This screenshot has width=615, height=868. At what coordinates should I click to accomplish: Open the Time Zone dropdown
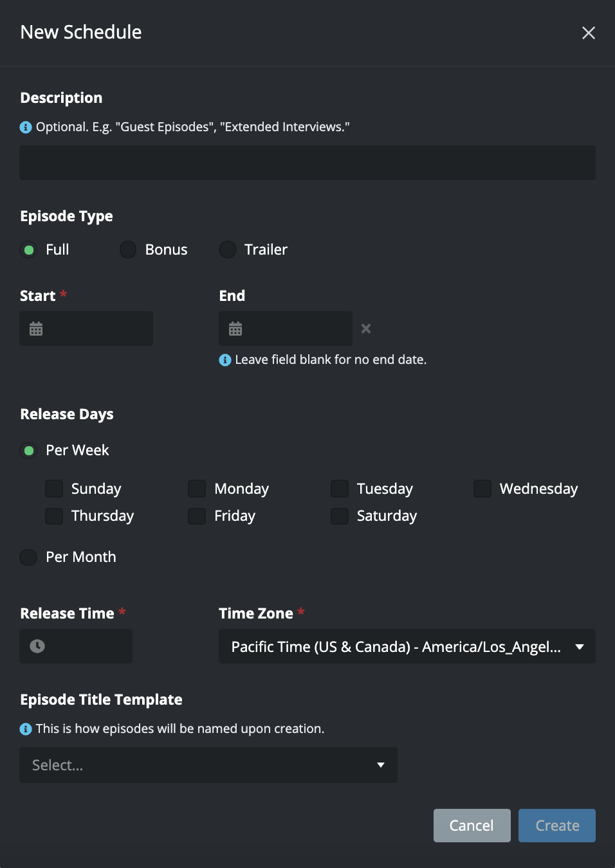(407, 646)
